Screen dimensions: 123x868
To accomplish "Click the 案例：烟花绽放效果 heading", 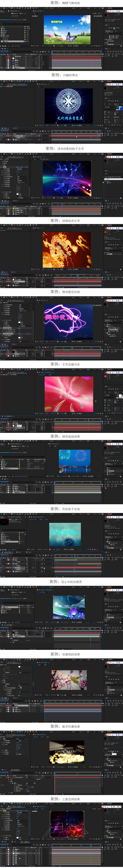I will 65,436.
